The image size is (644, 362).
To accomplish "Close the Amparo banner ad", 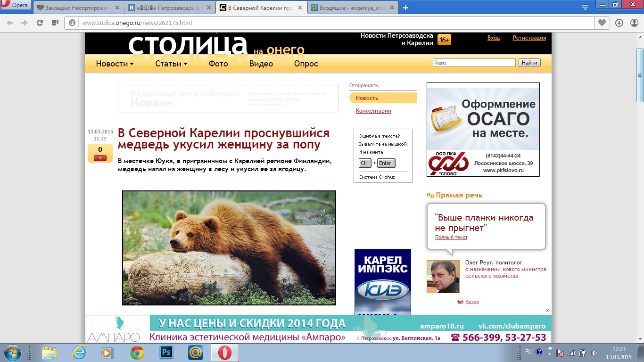I will click(x=547, y=311).
